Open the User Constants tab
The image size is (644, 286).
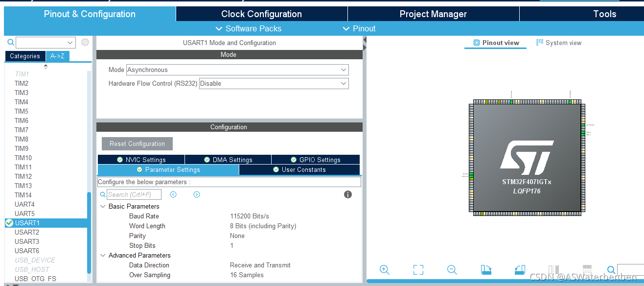coord(299,169)
